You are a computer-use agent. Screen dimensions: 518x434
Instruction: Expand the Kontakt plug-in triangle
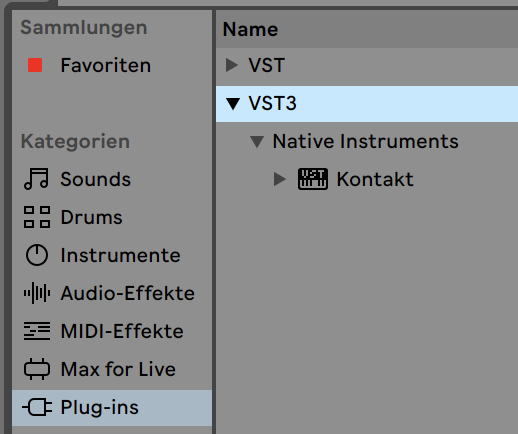280,179
